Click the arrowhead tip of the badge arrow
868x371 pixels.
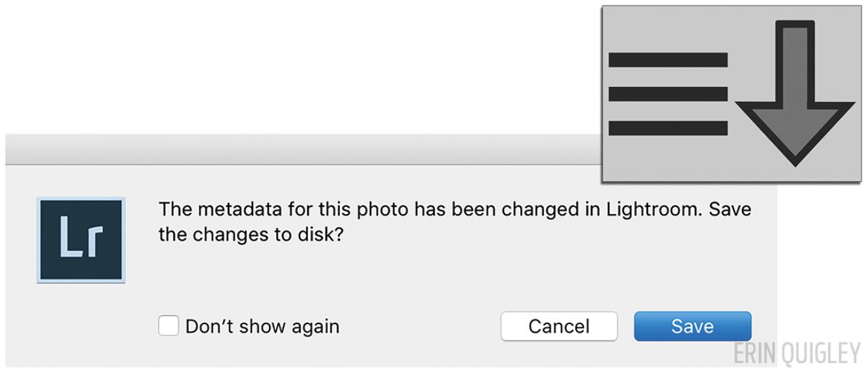[x=795, y=158]
